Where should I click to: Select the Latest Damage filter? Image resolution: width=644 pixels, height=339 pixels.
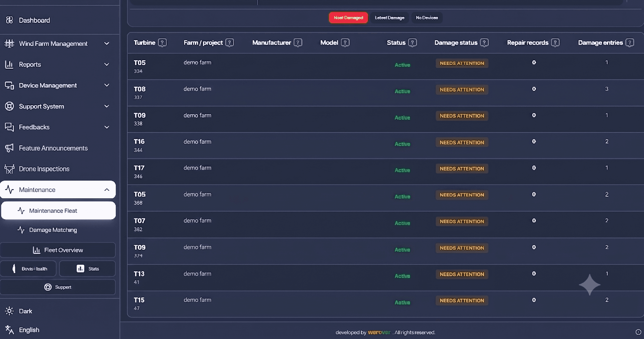coord(390,17)
